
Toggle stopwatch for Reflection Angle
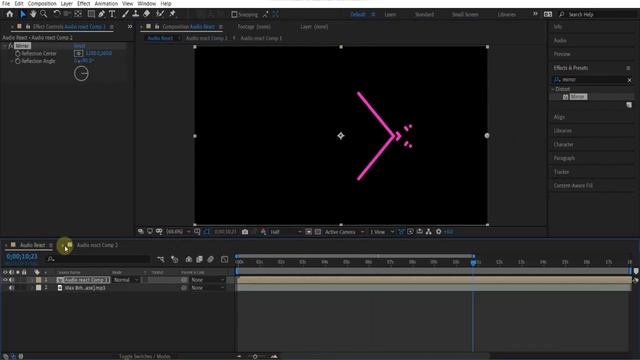tap(18, 61)
